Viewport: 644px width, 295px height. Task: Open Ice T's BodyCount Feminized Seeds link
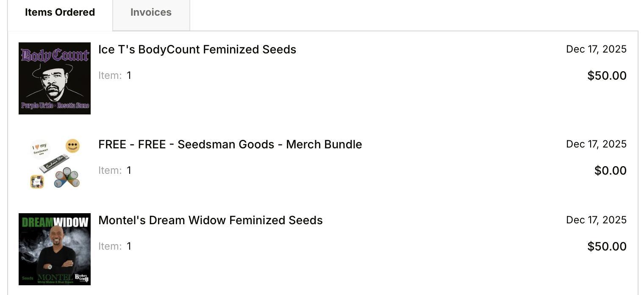(x=197, y=50)
